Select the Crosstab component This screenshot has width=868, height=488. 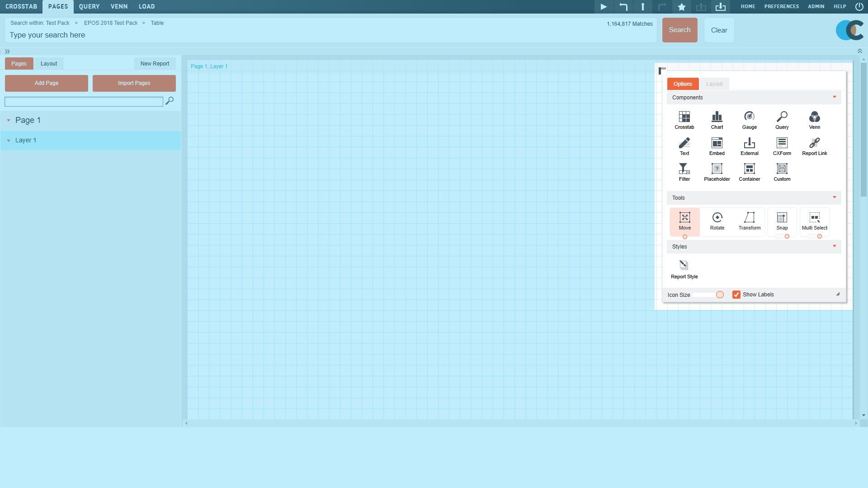click(x=684, y=120)
